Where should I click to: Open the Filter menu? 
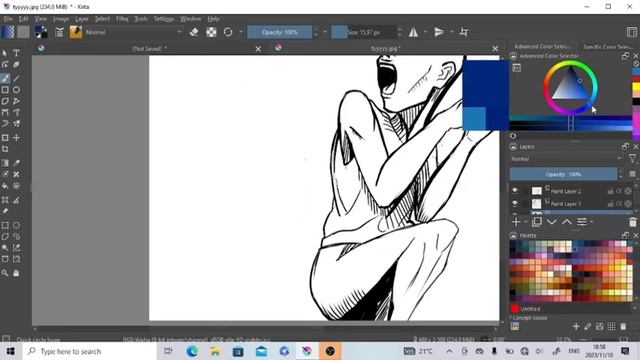tap(122, 19)
